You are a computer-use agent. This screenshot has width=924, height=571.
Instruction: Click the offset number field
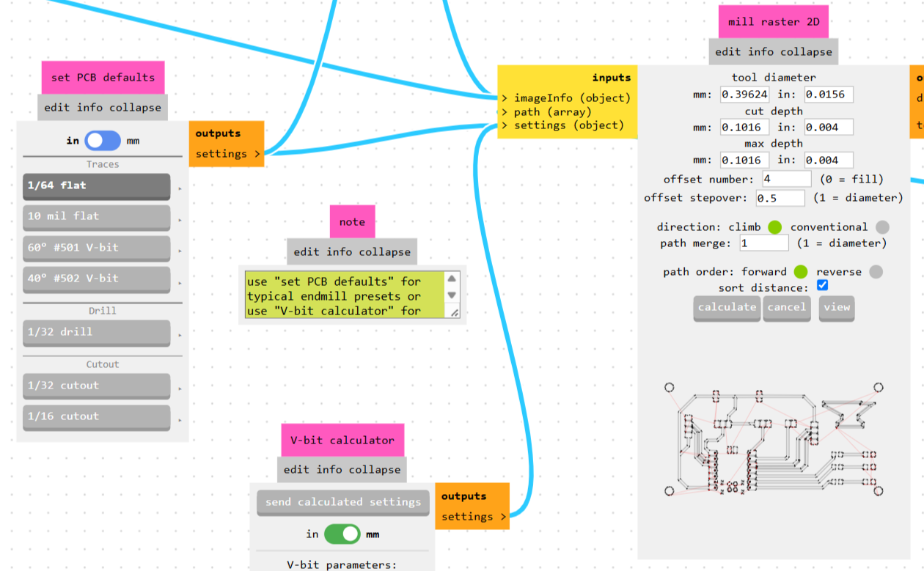(787, 179)
